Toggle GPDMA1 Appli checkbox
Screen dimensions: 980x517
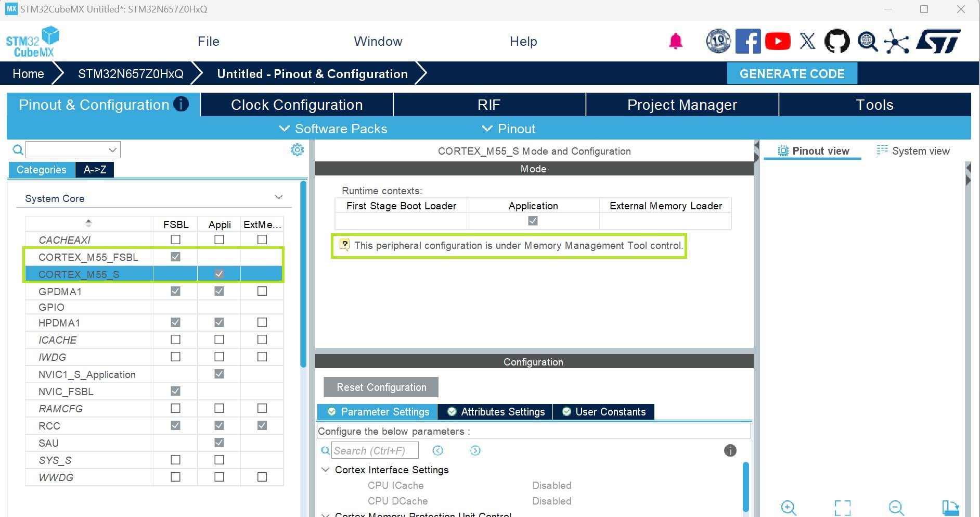(x=220, y=291)
